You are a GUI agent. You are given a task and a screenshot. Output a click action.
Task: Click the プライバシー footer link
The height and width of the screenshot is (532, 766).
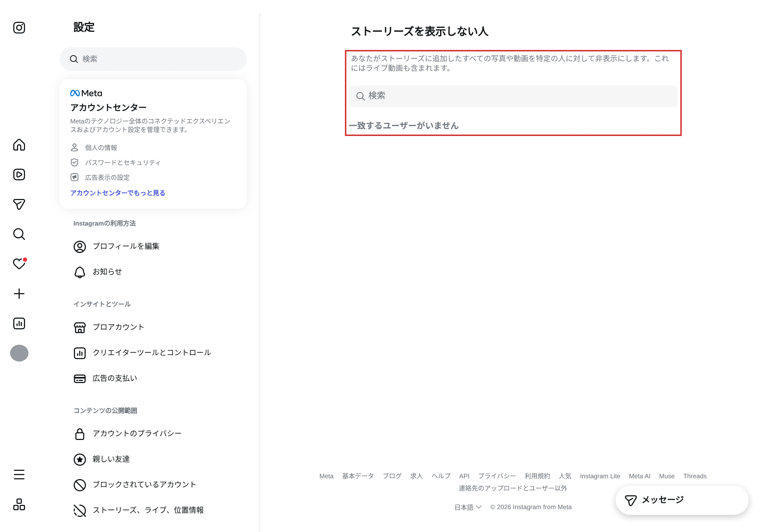497,476
